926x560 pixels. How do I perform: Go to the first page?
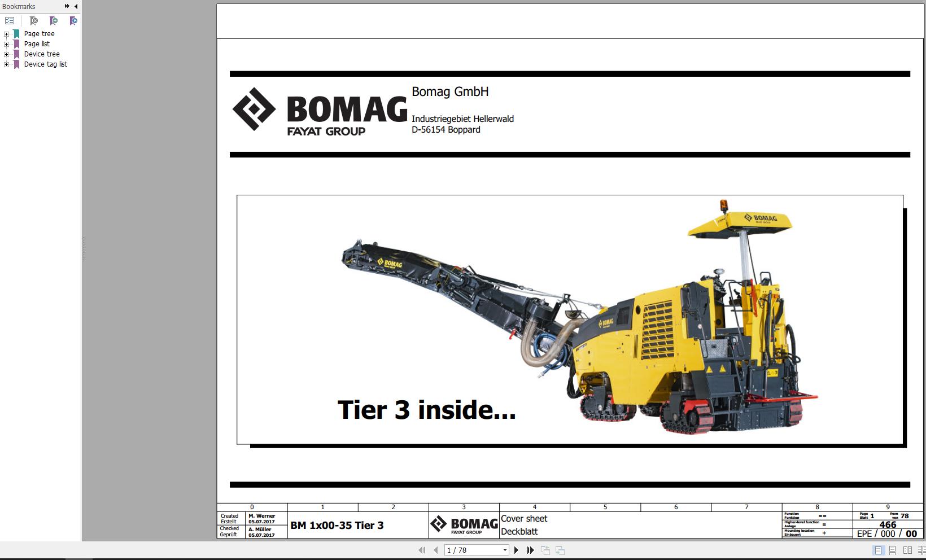pyautogui.click(x=422, y=550)
